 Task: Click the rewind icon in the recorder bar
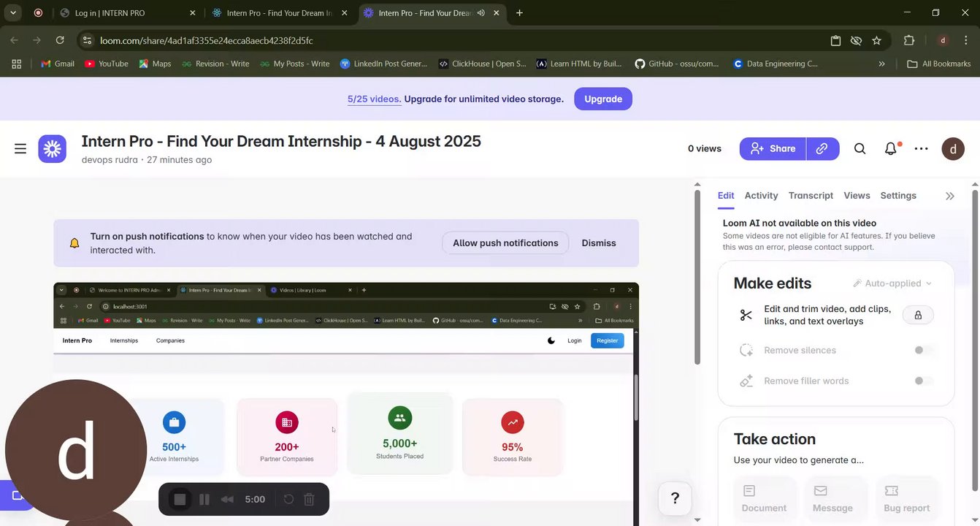click(228, 500)
